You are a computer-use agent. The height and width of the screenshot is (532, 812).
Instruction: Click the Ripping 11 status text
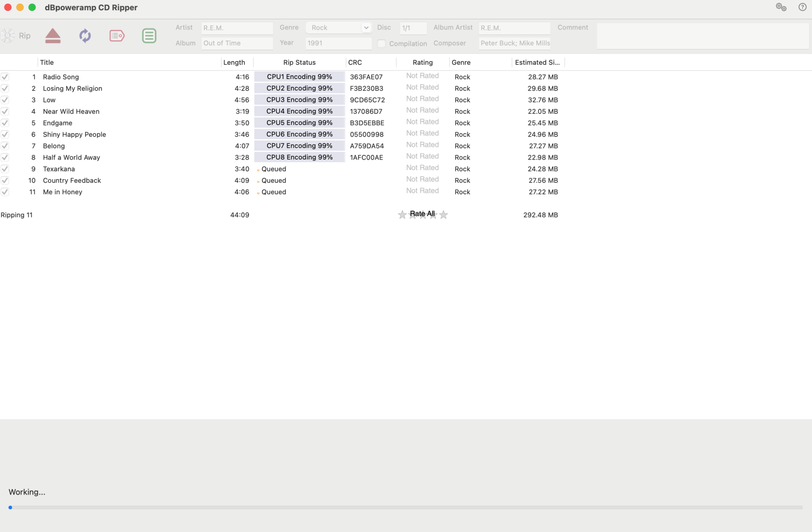tap(17, 215)
